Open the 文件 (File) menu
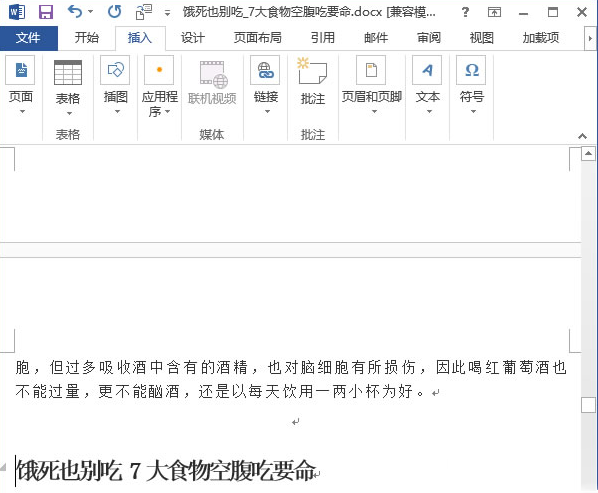 click(x=29, y=38)
